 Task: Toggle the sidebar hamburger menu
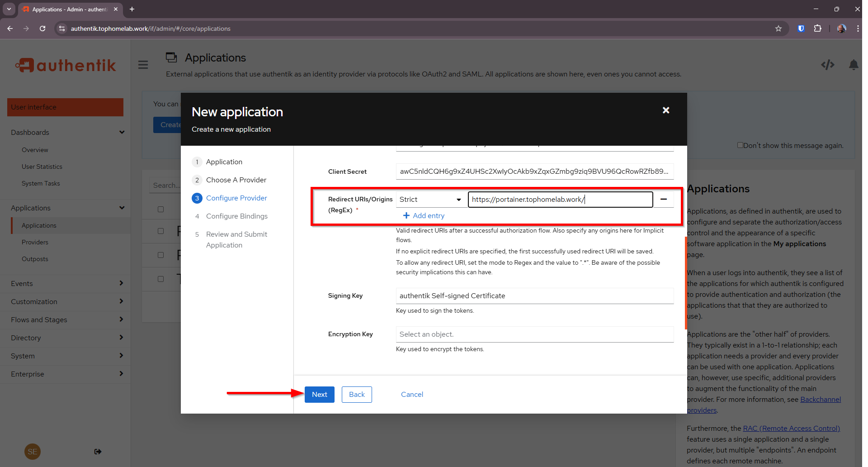tap(143, 65)
